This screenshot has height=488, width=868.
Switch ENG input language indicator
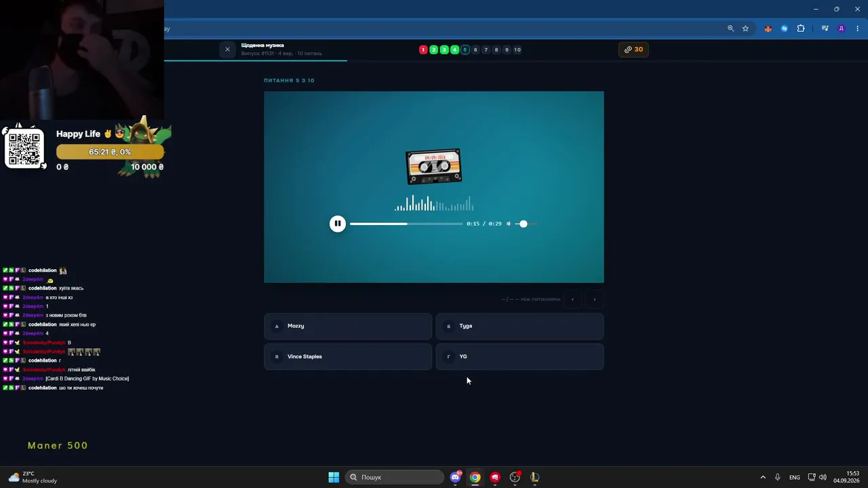coord(794,477)
